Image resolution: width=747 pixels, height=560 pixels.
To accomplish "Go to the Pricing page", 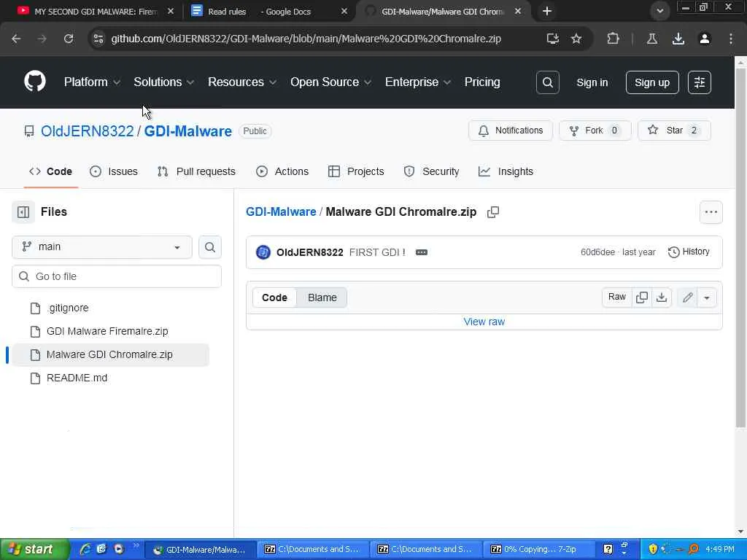I will [x=482, y=82].
